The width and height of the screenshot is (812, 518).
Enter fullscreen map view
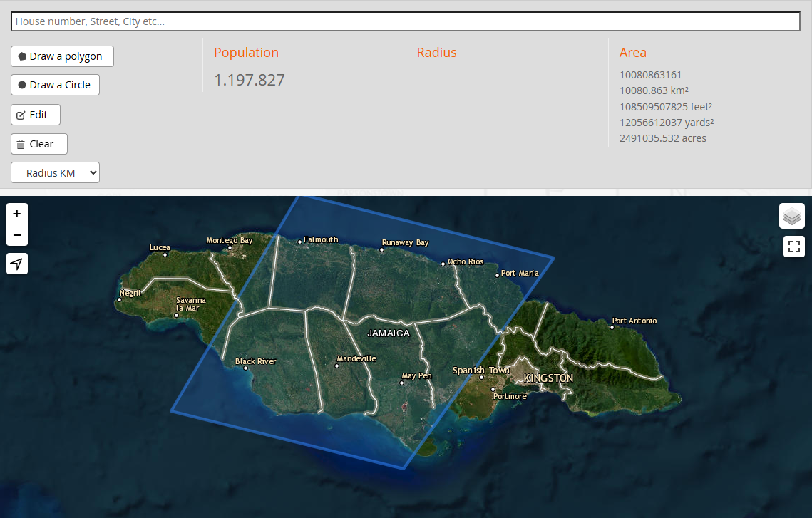pyautogui.click(x=794, y=247)
